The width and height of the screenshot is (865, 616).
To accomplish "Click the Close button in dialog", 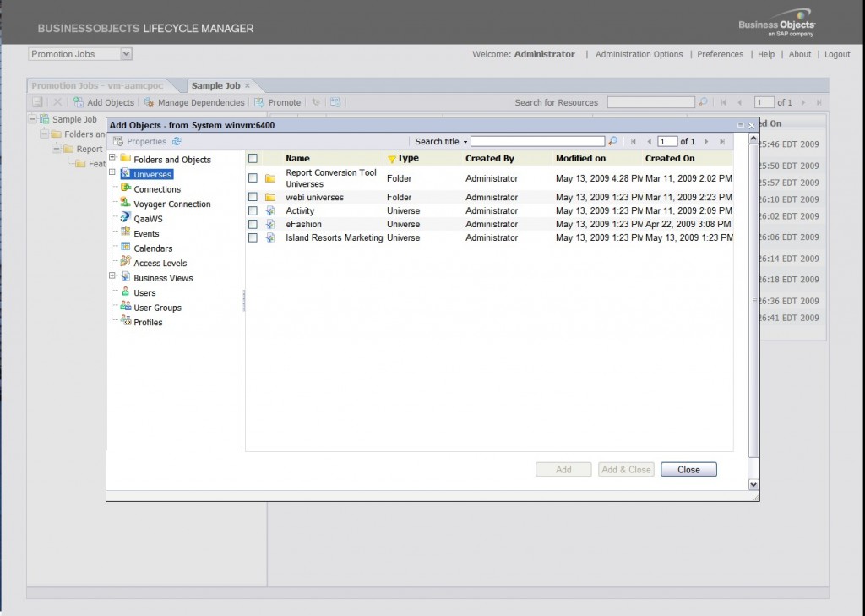I will coord(688,469).
